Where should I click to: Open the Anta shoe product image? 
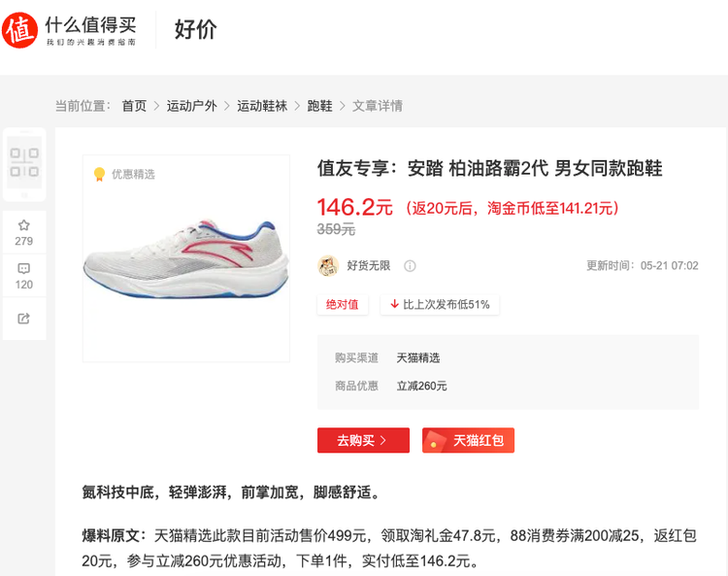pyautogui.click(x=186, y=258)
